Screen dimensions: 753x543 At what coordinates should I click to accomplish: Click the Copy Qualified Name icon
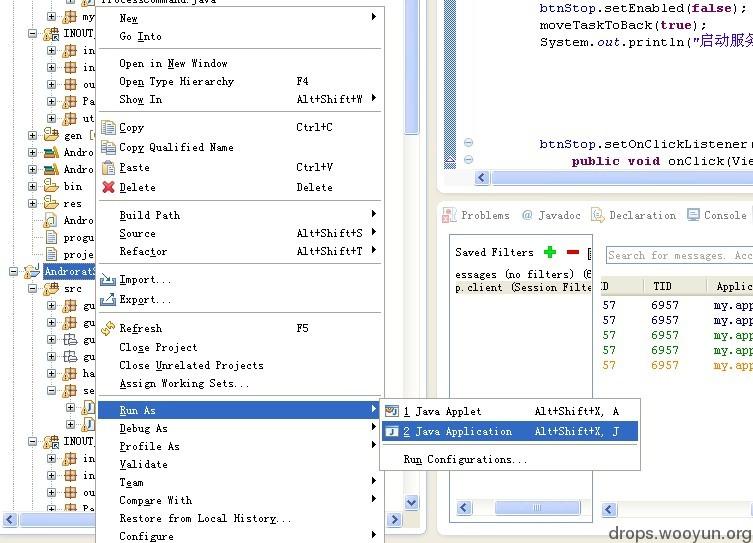pyautogui.click(x=109, y=147)
